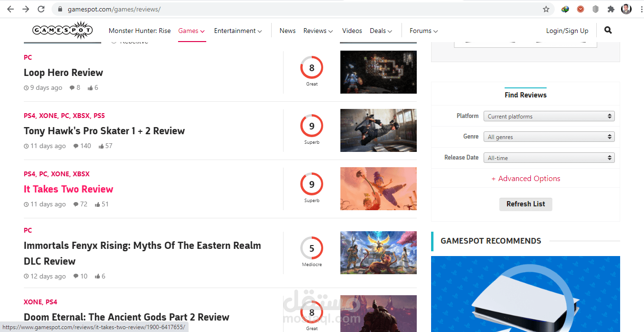The width and height of the screenshot is (644, 332).
Task: Reload the page with the refresh icon
Action: click(x=41, y=9)
